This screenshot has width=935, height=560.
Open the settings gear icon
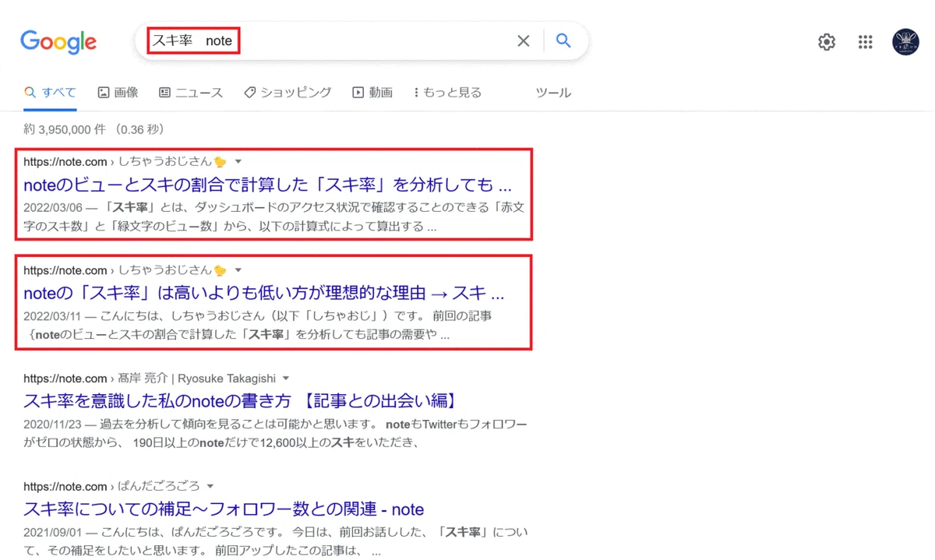[827, 42]
